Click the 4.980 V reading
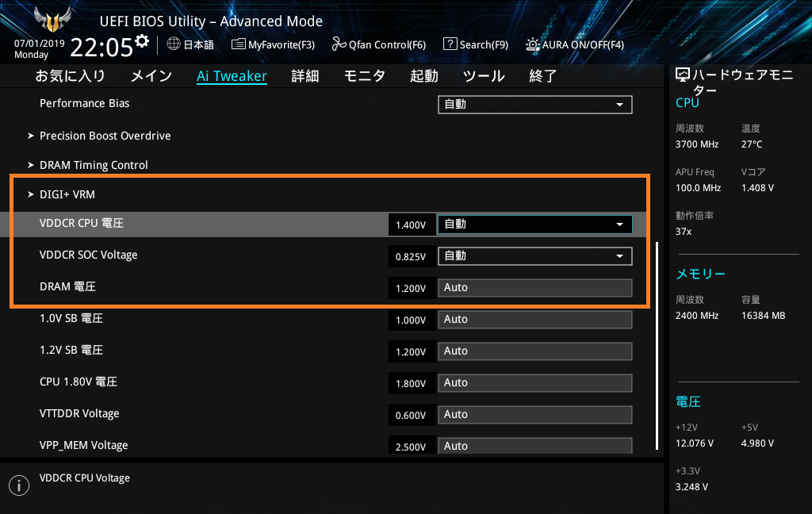The image size is (812, 514). [757, 443]
